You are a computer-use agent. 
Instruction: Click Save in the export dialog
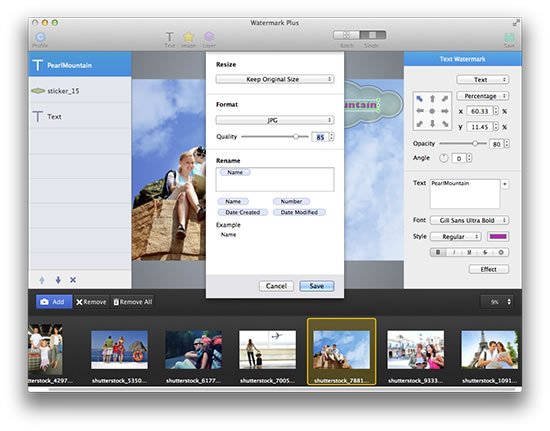[317, 286]
